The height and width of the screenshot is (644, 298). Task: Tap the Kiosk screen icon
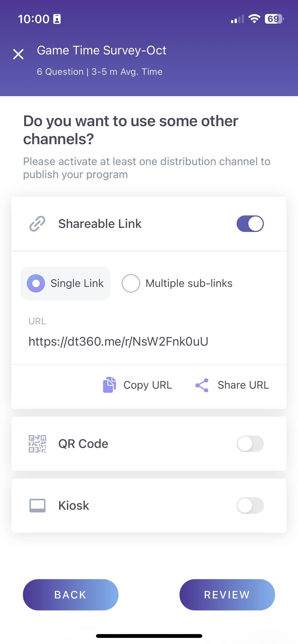[x=37, y=505]
